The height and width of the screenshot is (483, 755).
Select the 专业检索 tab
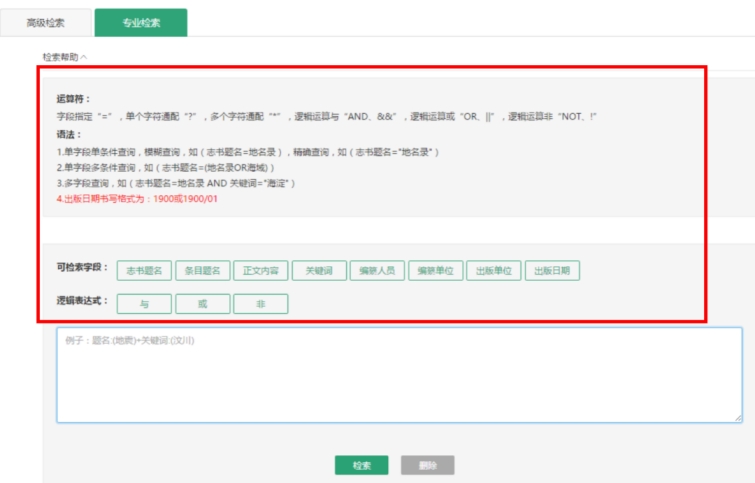140,21
